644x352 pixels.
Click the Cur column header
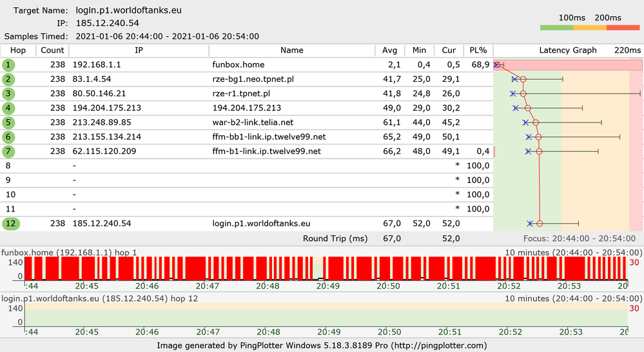449,50
